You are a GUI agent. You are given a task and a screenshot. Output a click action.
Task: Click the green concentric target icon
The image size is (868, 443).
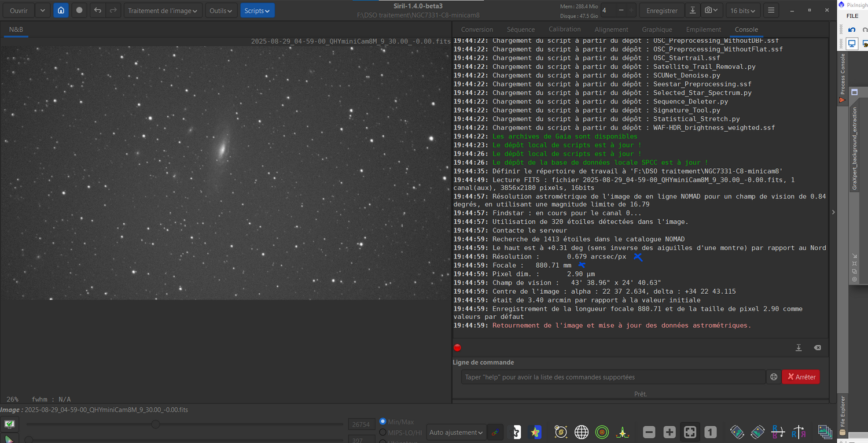tap(602, 432)
